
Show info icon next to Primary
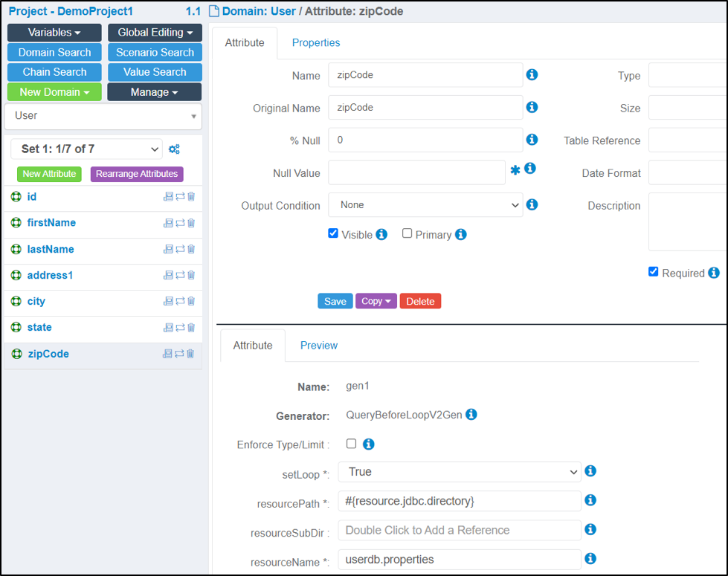[460, 234]
